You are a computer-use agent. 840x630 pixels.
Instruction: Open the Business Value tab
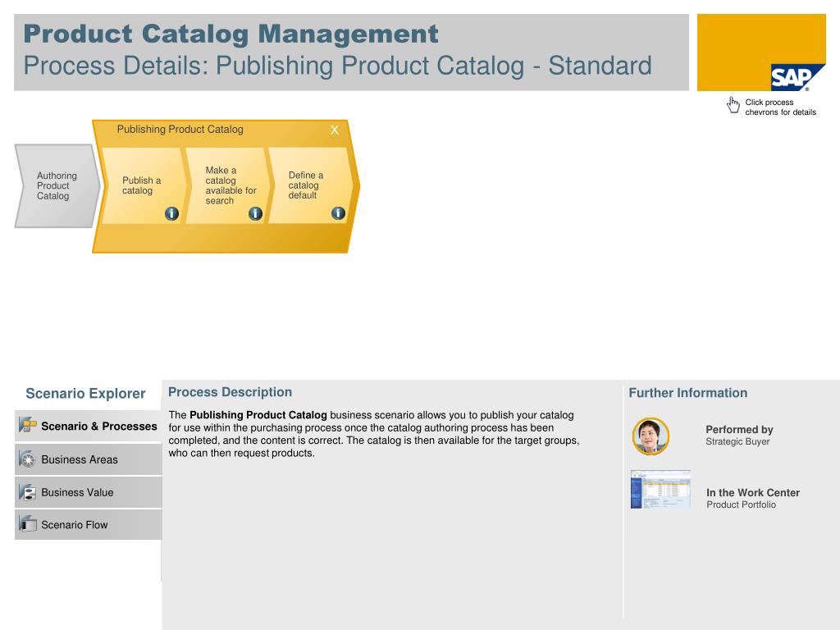tap(89, 492)
